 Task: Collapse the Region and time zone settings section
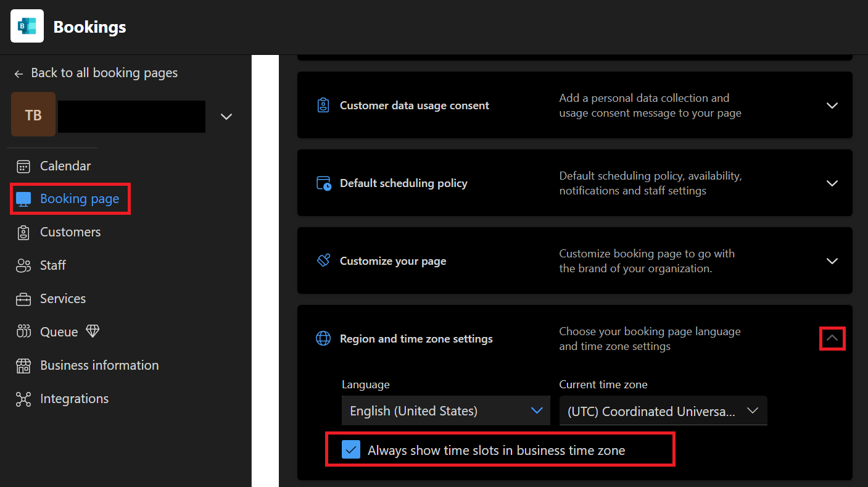pos(832,338)
